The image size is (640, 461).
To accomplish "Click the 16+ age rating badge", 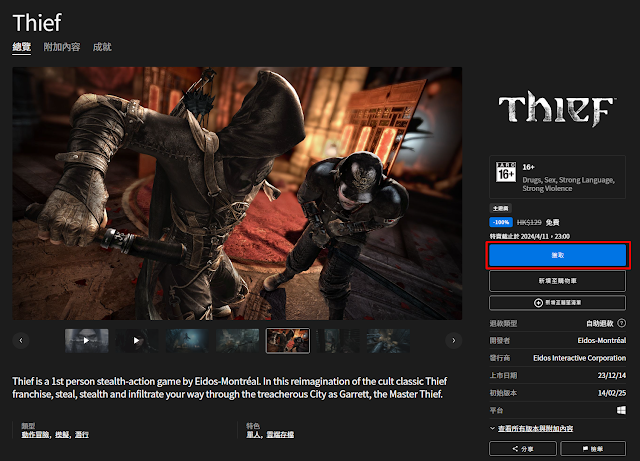I will [506, 172].
